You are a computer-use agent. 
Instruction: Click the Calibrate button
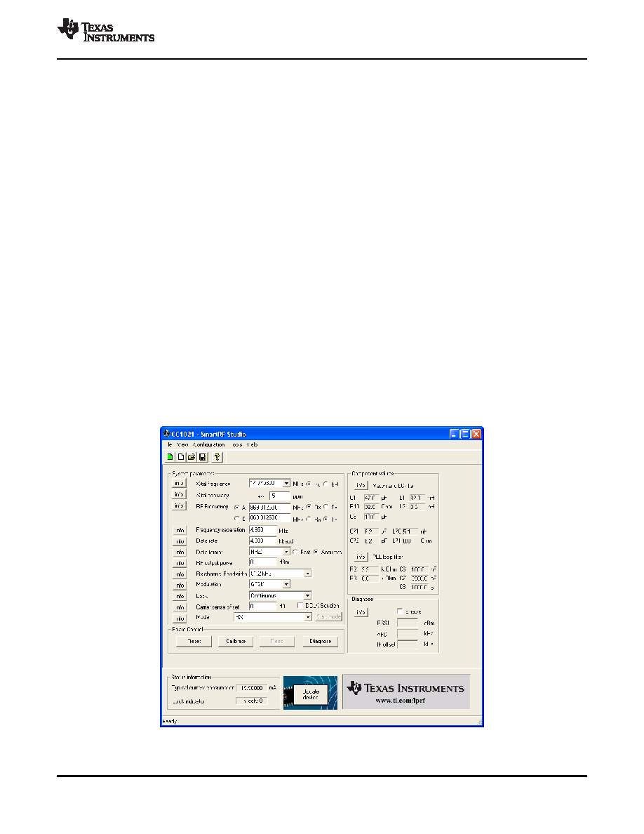pos(236,642)
